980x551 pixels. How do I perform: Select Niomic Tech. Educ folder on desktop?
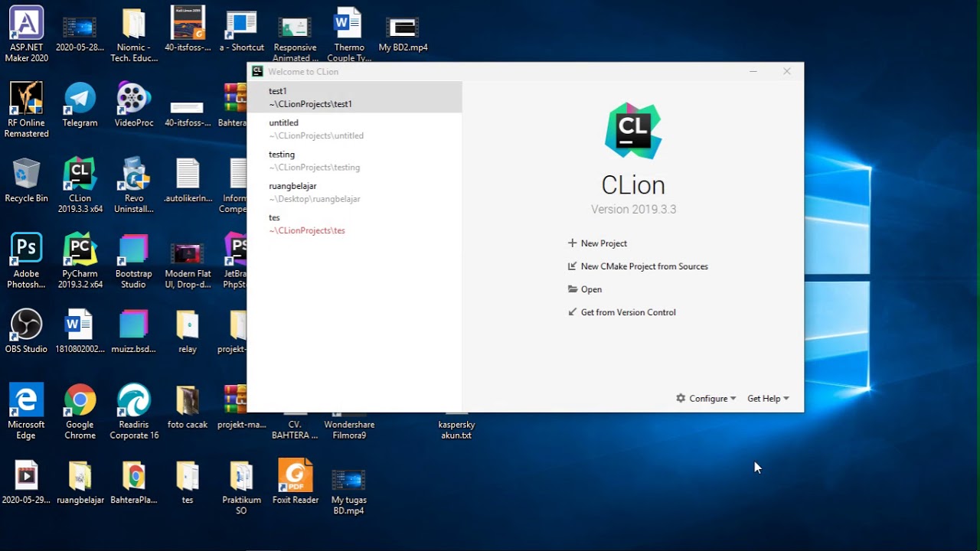[134, 34]
